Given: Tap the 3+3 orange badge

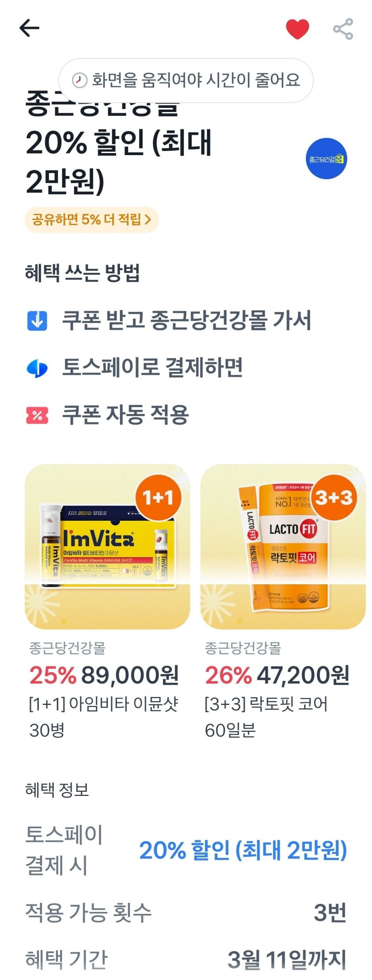Looking at the screenshot, I should pos(334,498).
